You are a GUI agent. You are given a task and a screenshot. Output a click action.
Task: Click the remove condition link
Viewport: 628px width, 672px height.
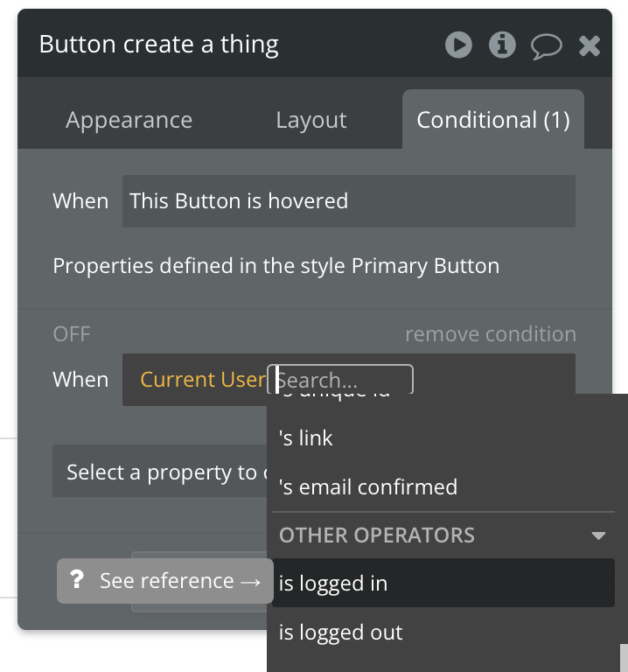tap(490, 334)
